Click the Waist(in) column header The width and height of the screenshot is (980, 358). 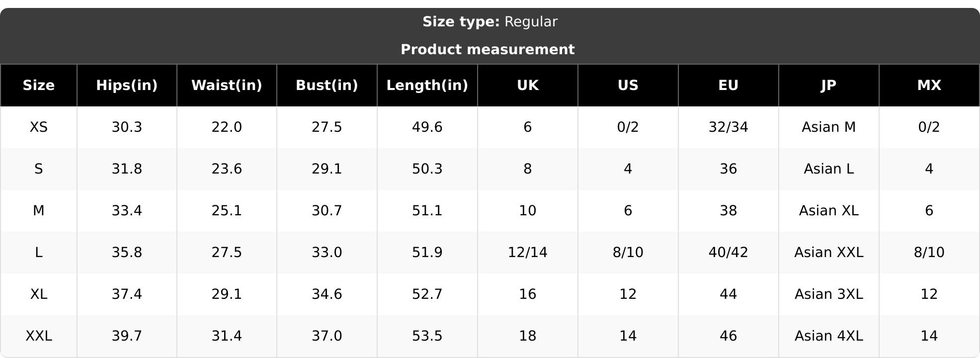[x=227, y=86]
